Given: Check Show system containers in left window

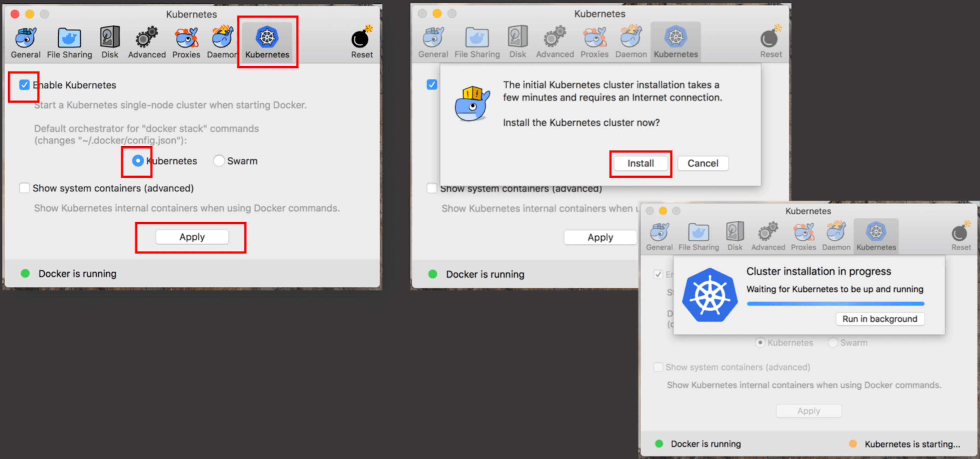Looking at the screenshot, I should click(x=24, y=188).
